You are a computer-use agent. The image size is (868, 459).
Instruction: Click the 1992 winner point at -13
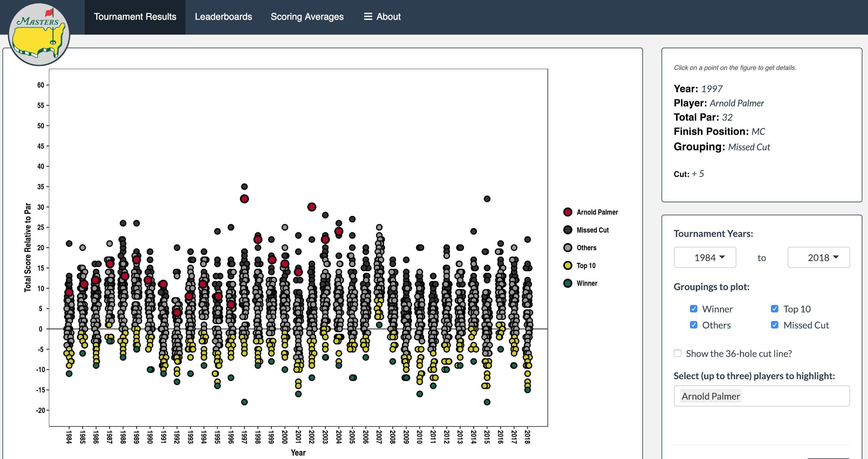[x=177, y=382]
